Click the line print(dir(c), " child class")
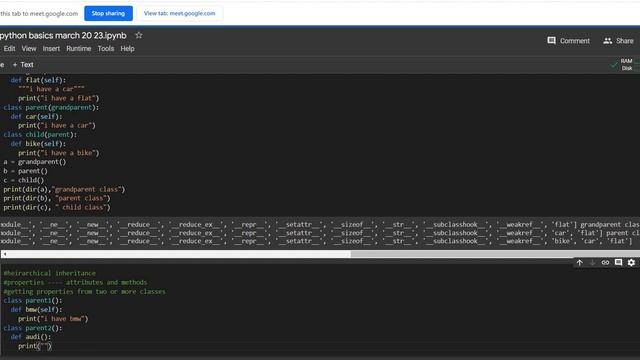Image resolution: width=640 pixels, height=360 pixels. [x=57, y=207]
